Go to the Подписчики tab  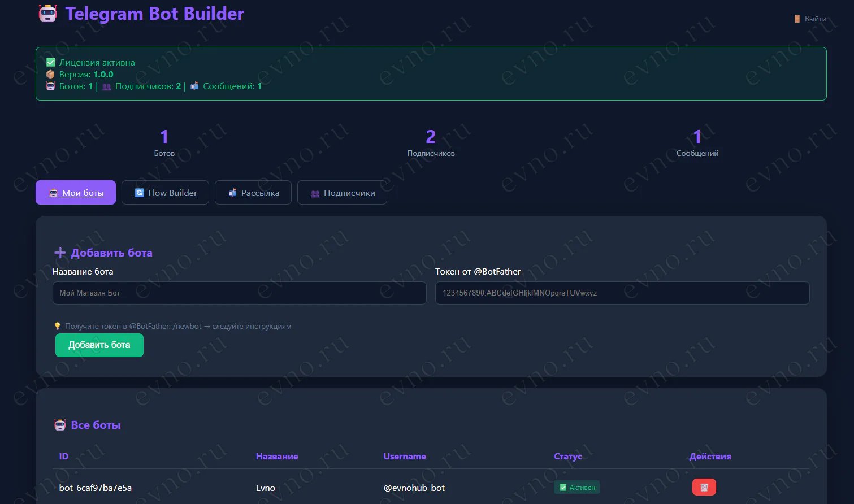(x=342, y=193)
